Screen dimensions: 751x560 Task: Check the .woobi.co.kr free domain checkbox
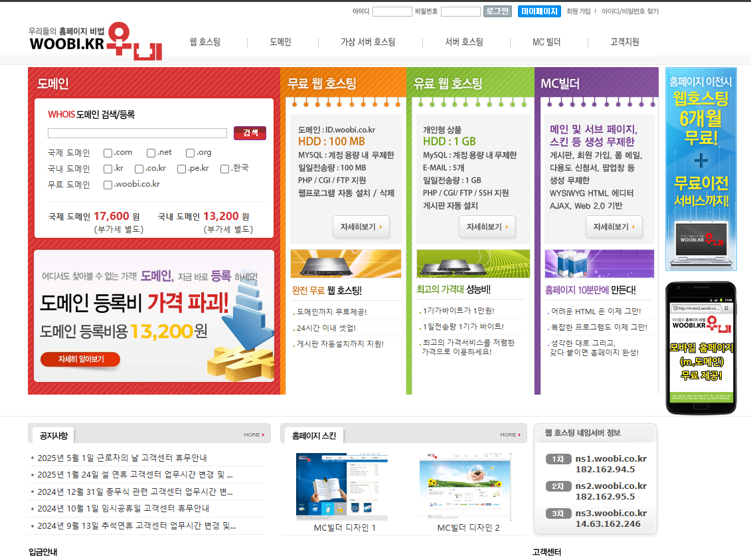[x=108, y=185]
